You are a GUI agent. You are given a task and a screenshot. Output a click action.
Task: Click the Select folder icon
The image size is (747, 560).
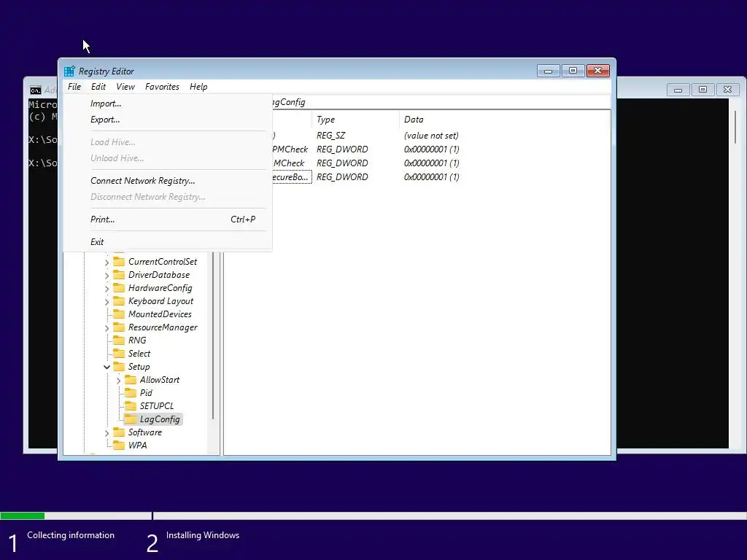pyautogui.click(x=119, y=354)
